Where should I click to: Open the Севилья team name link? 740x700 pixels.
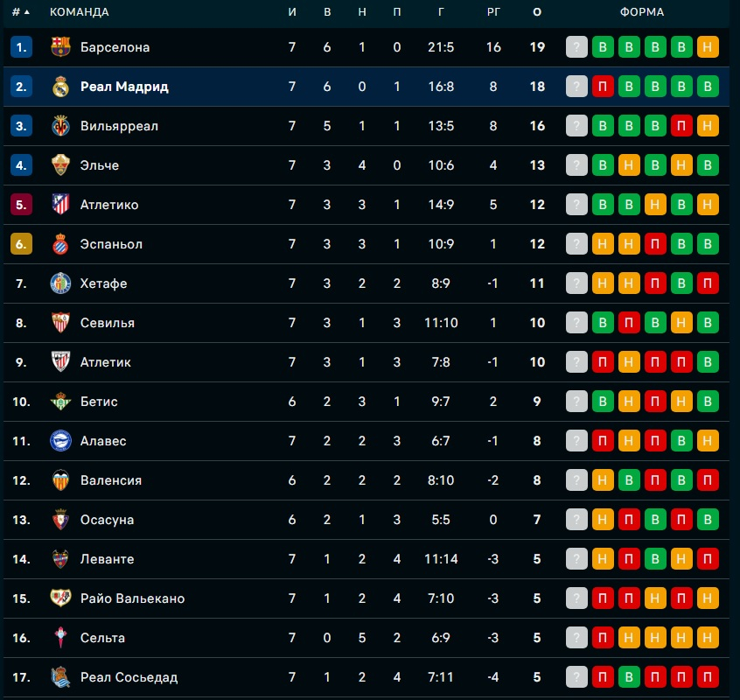[x=108, y=323]
